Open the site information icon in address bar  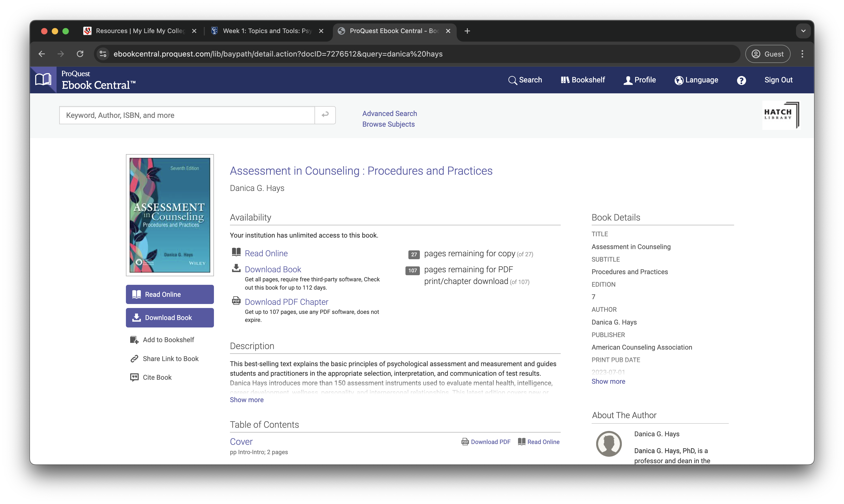tap(103, 54)
